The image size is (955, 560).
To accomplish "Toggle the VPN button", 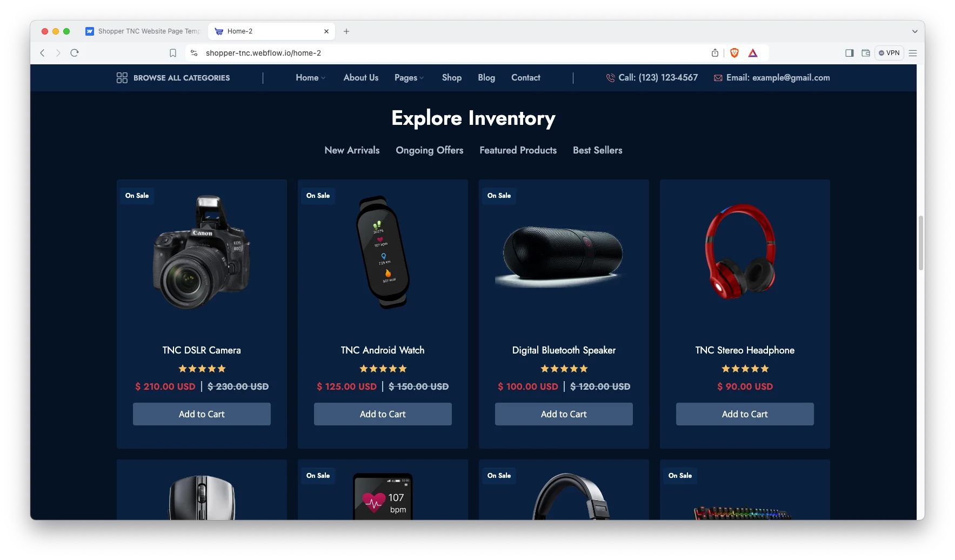I will click(x=889, y=53).
